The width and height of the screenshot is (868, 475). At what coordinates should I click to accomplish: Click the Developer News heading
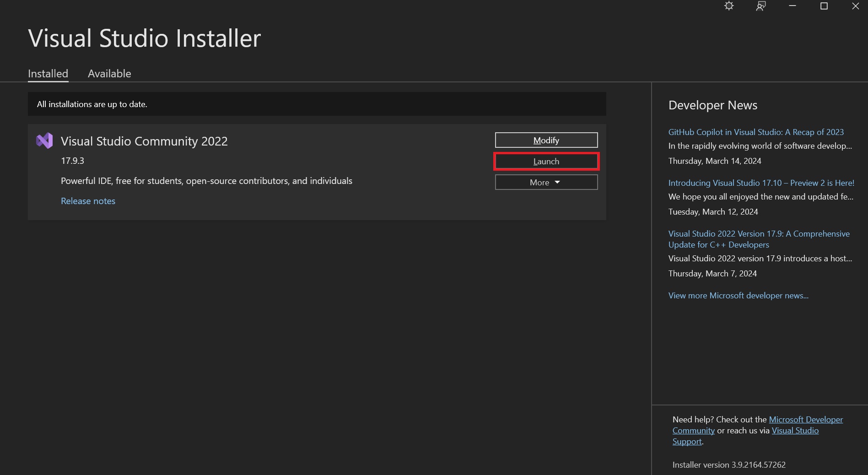712,105
